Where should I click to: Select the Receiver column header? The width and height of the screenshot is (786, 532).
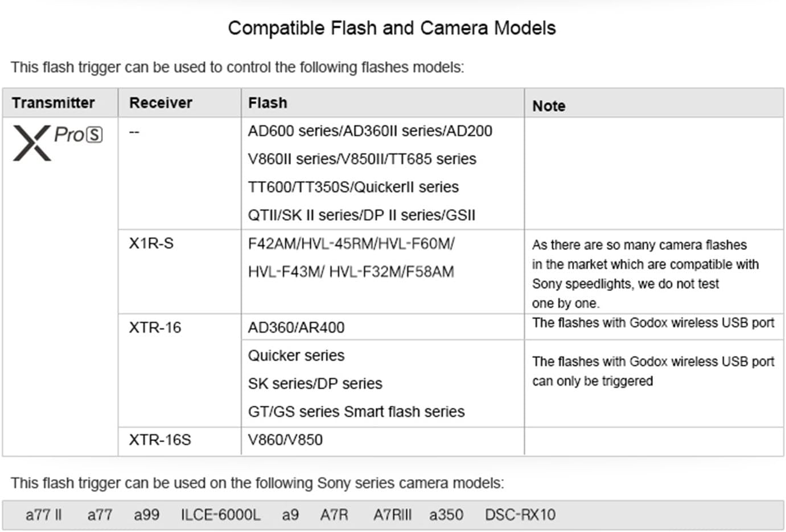[161, 103]
